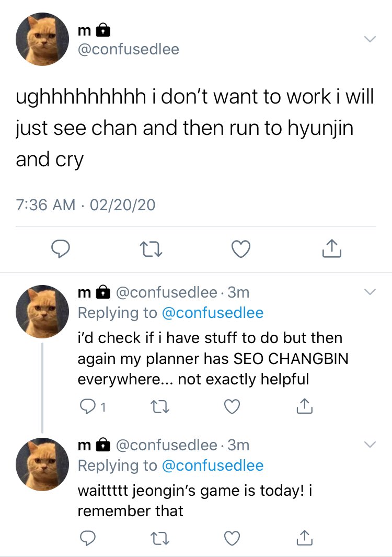
Task: Open chevron menu on jeongin's game reply
Action: click(370, 445)
